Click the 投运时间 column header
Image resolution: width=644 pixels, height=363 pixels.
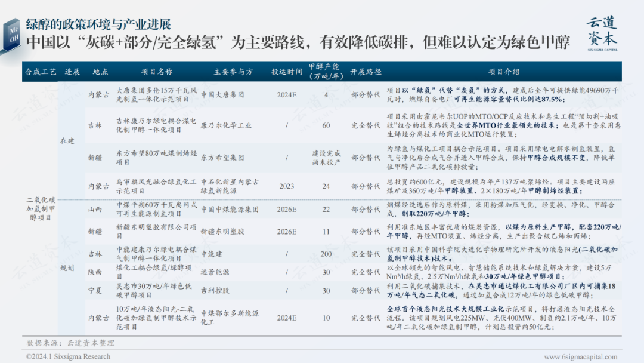pyautogui.click(x=287, y=72)
